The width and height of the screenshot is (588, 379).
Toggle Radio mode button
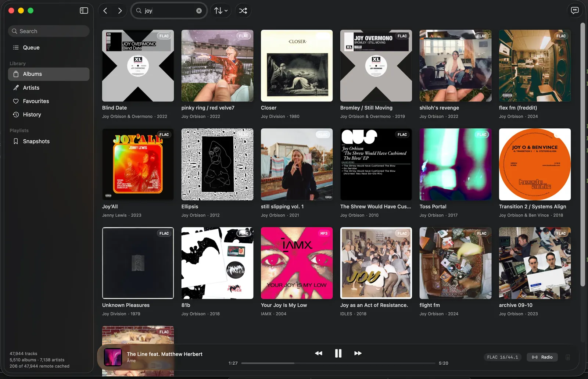[542, 357]
